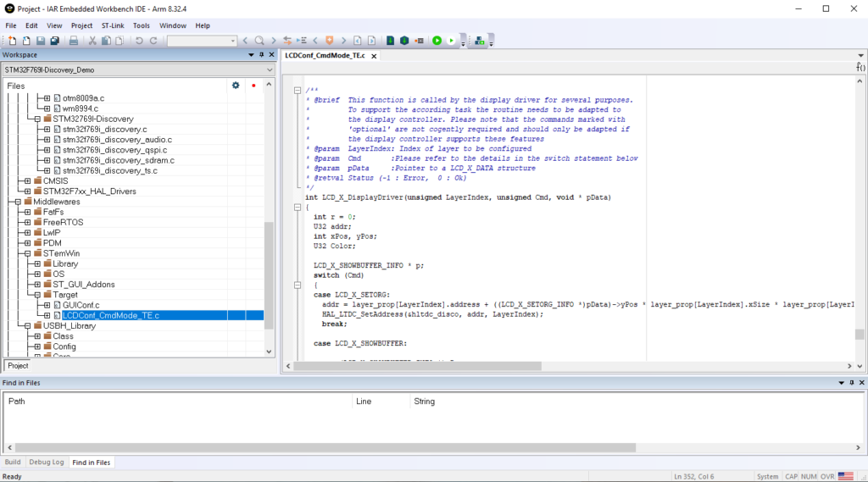This screenshot has height=482, width=868.
Task: Click the Print icon in toolbar
Action: 74,41
